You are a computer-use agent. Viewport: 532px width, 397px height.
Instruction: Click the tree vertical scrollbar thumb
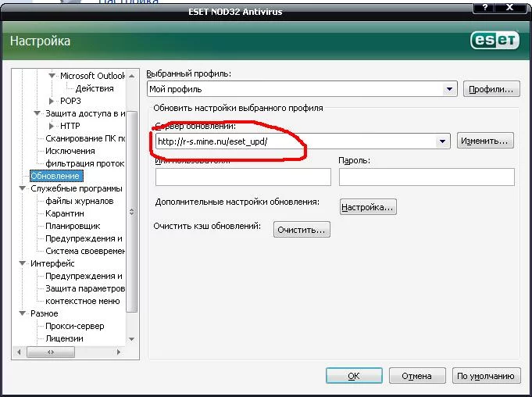(x=132, y=211)
